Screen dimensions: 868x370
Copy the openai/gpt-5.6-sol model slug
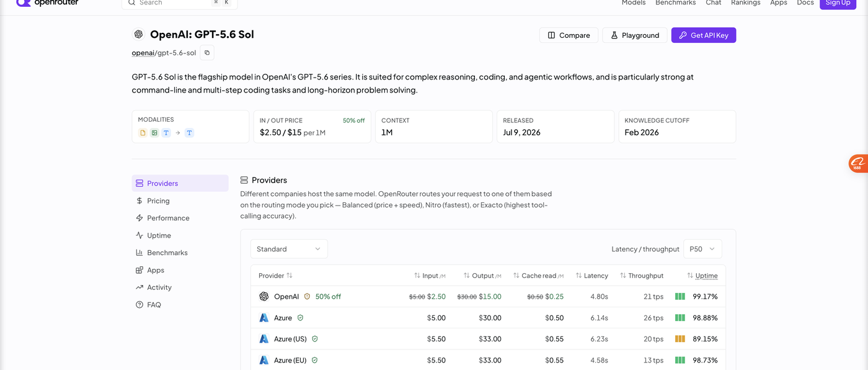point(207,53)
